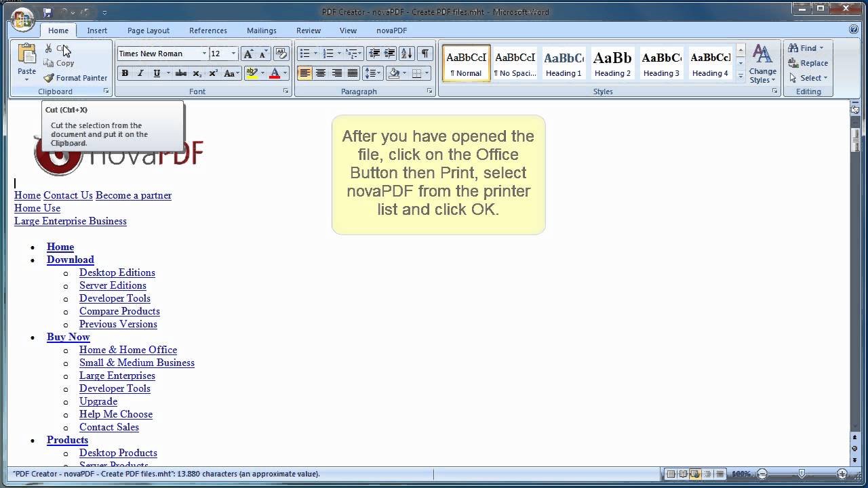Click the Find button in Editing group
Screen dimensions: 868x488
tap(806, 48)
